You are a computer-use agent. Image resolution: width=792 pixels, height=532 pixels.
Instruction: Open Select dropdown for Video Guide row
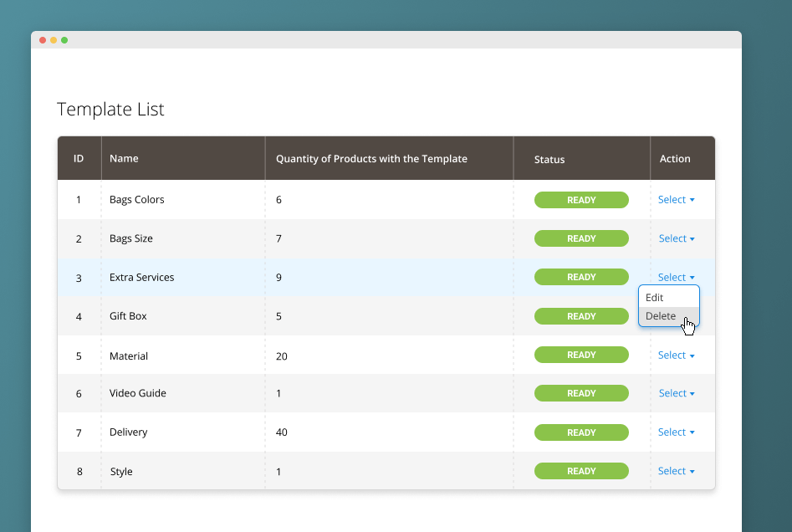tap(676, 394)
